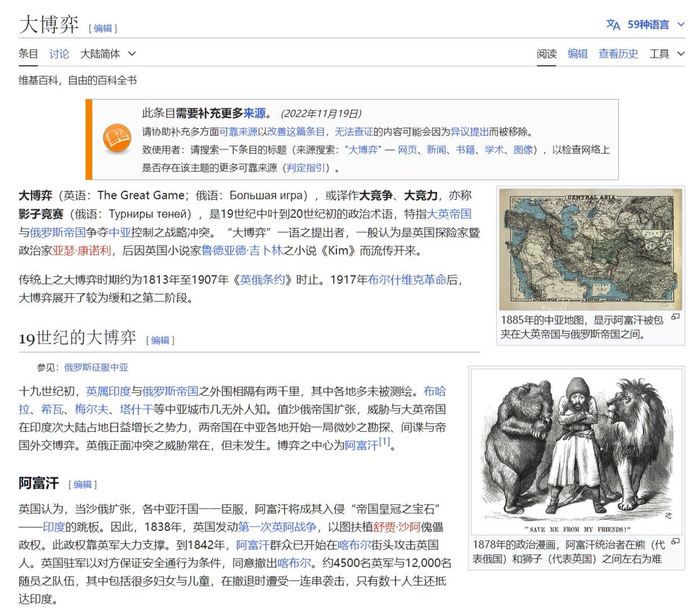This screenshot has width=697, height=616.
Task: Open the 1885 Central Asia map thumbnail
Action: [x=591, y=249]
